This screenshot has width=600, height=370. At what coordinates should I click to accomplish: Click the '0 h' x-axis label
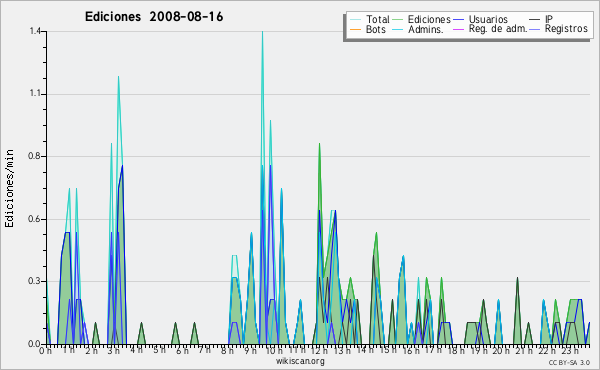[45, 351]
